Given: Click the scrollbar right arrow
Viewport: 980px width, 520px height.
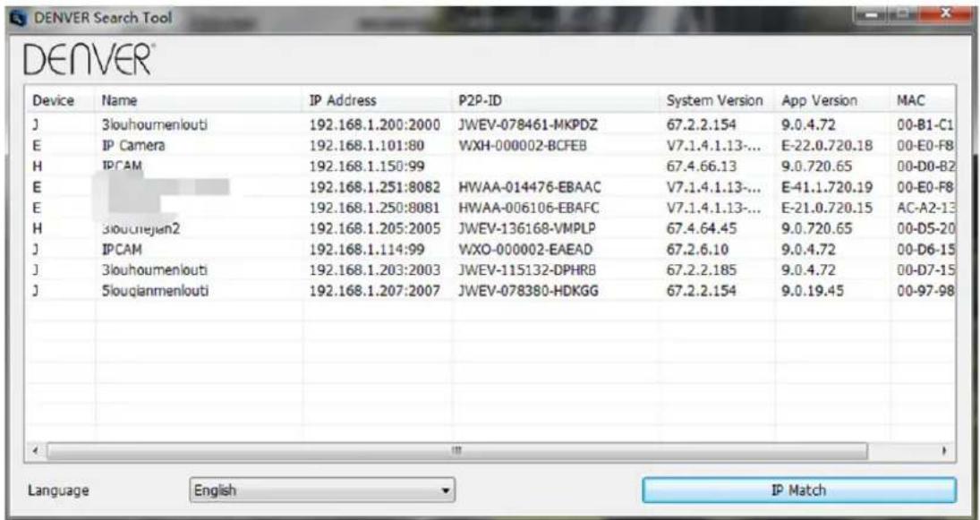Looking at the screenshot, I should pos(943,450).
